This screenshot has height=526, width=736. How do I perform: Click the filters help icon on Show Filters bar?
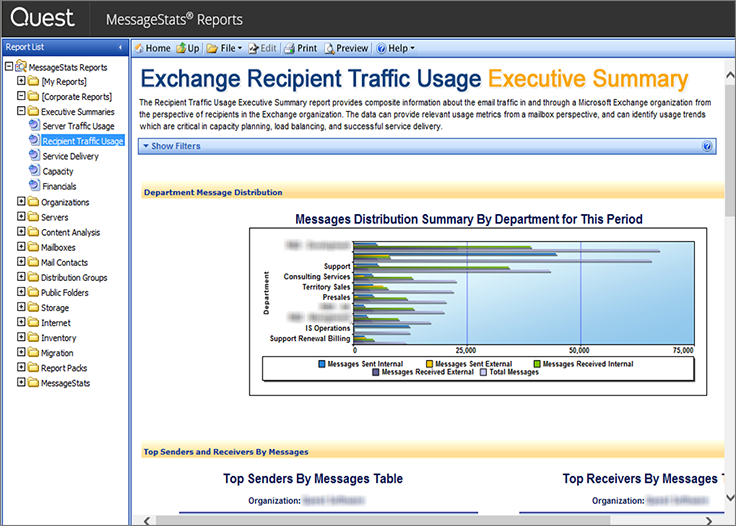(707, 146)
